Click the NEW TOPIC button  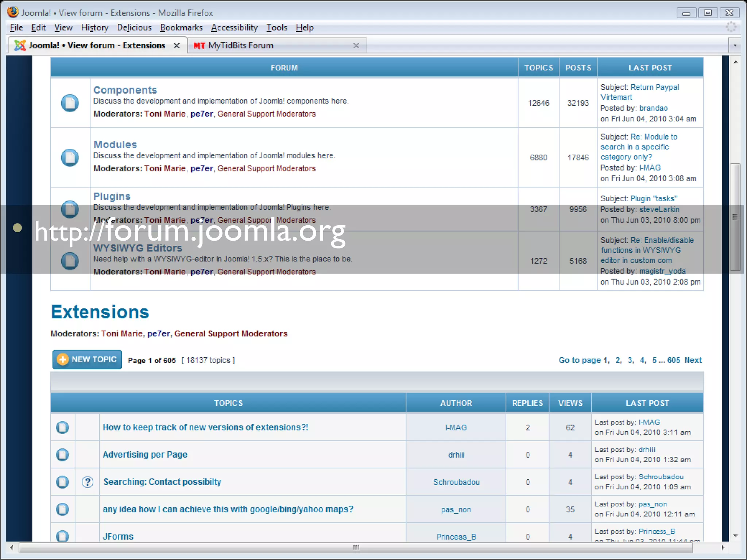(87, 359)
